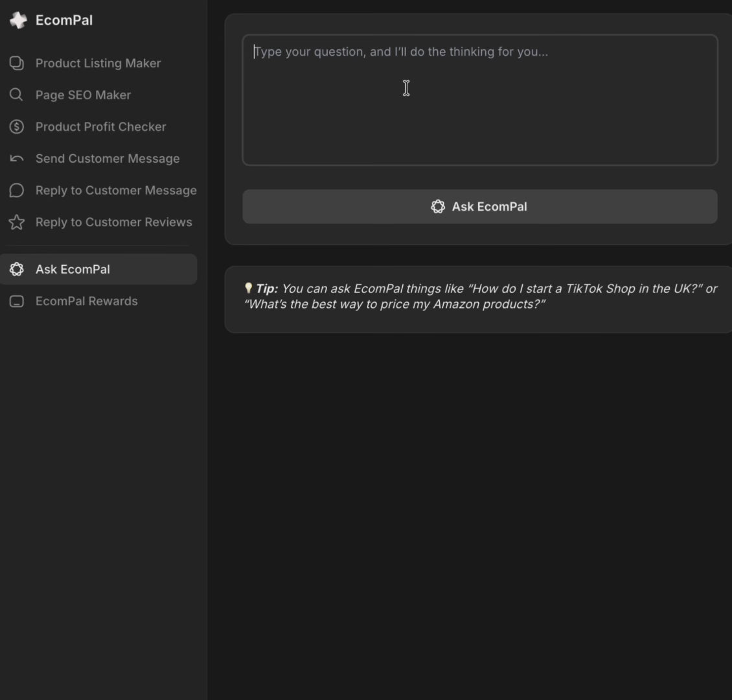The image size is (732, 700).
Task: Click the EcomPal brand name text
Action: click(x=64, y=20)
